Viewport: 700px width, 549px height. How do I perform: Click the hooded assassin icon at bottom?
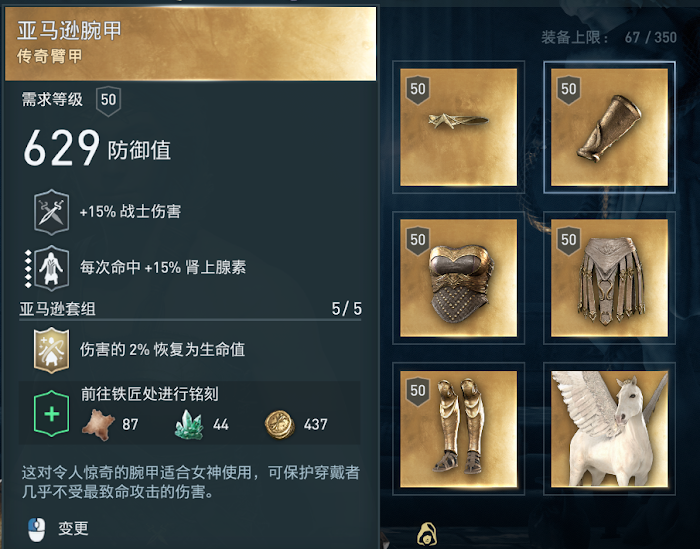coord(427,534)
